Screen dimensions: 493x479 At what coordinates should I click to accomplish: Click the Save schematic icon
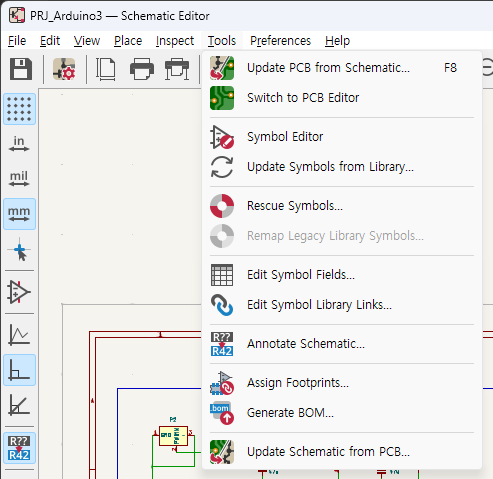click(21, 69)
